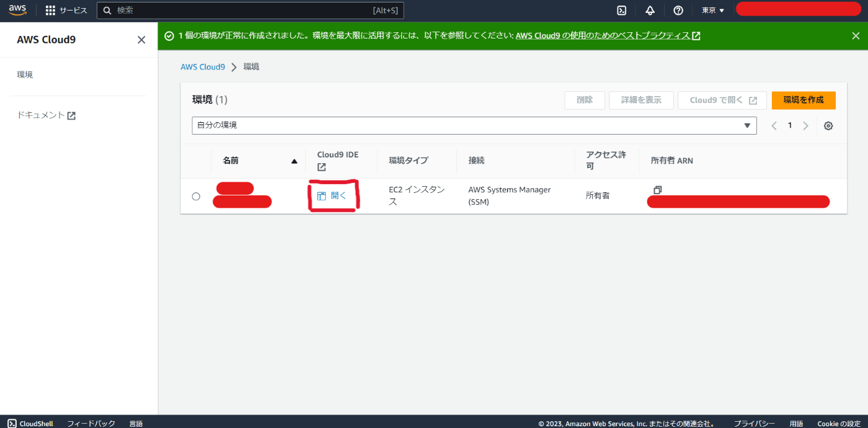Click the 接続 column header
Screen dimensions: 868x428
click(x=477, y=161)
